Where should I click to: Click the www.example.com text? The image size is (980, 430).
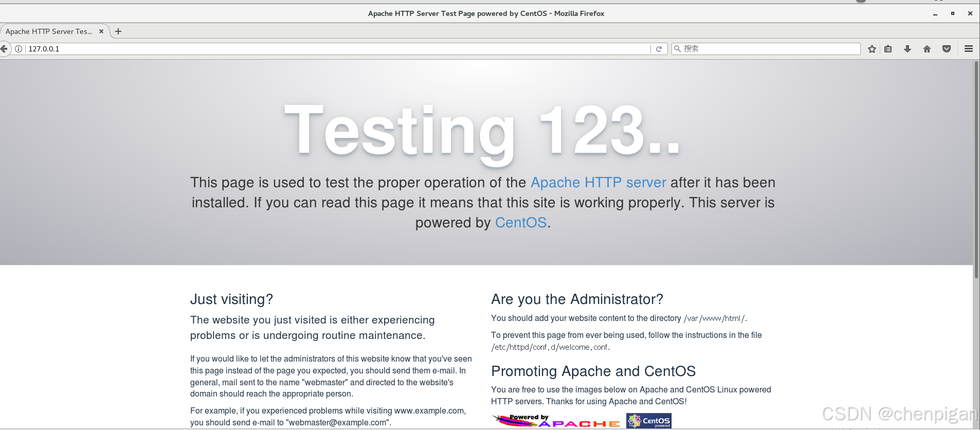coord(429,411)
